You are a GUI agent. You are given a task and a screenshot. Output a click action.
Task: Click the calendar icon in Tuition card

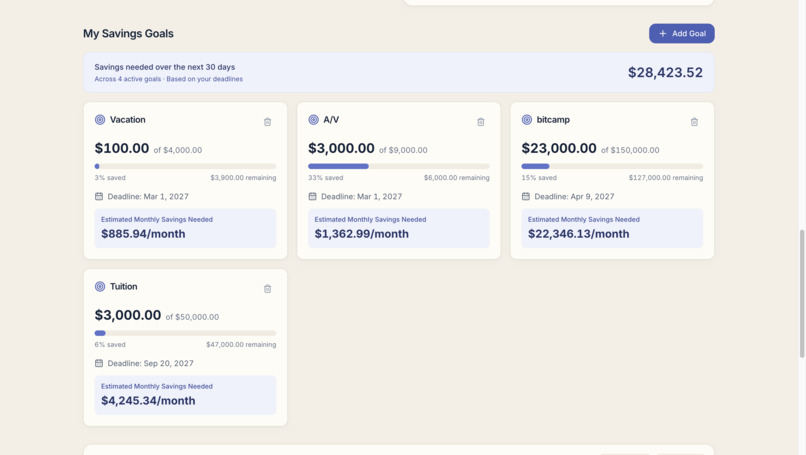tap(99, 363)
